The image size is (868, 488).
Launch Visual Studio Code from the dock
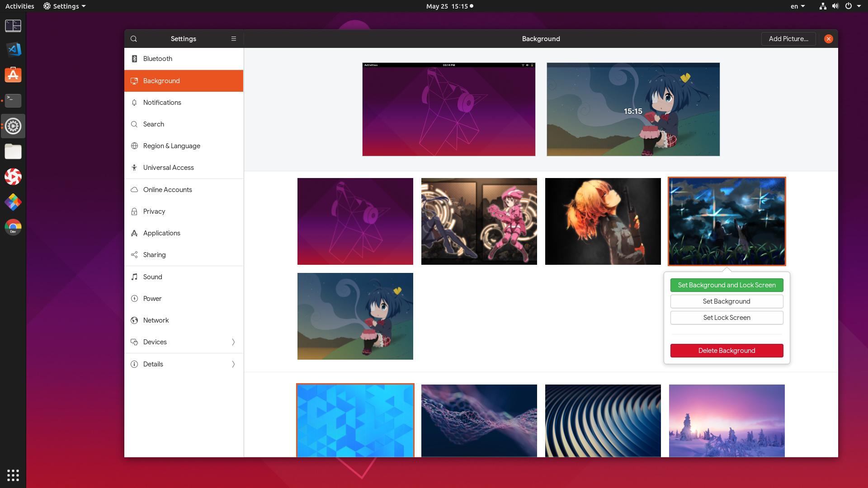click(x=13, y=50)
